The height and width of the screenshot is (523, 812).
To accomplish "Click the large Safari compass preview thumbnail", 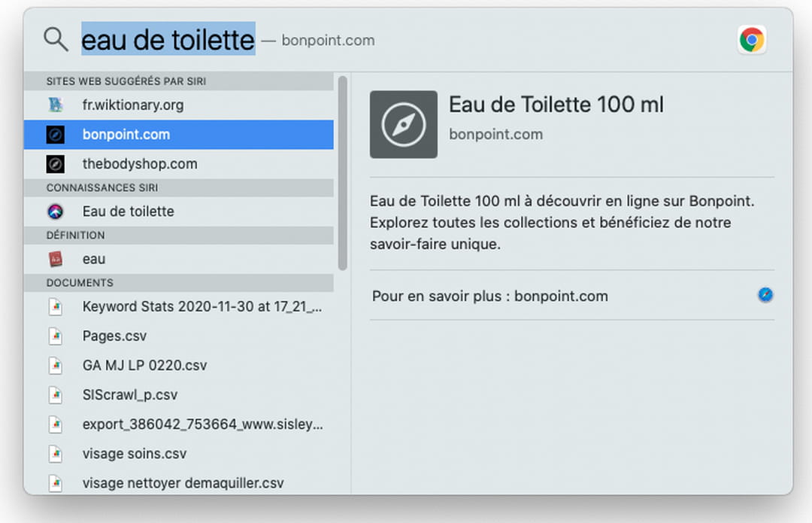I will (404, 124).
